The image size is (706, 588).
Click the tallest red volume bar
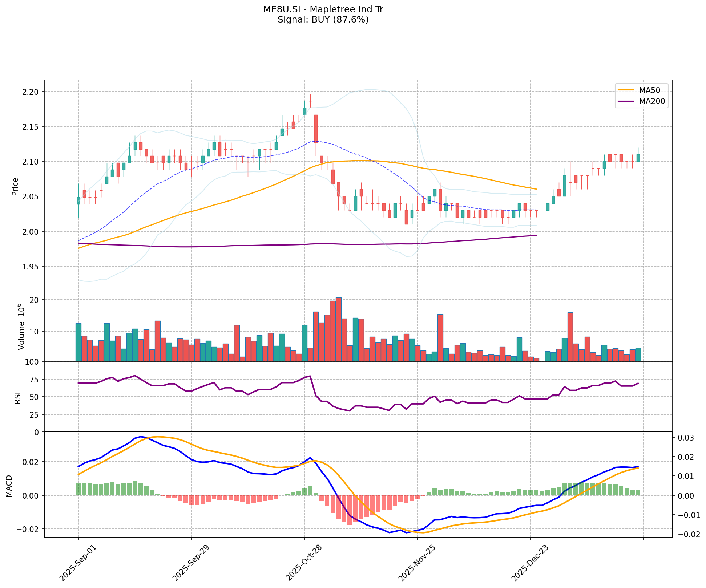pyautogui.click(x=339, y=329)
